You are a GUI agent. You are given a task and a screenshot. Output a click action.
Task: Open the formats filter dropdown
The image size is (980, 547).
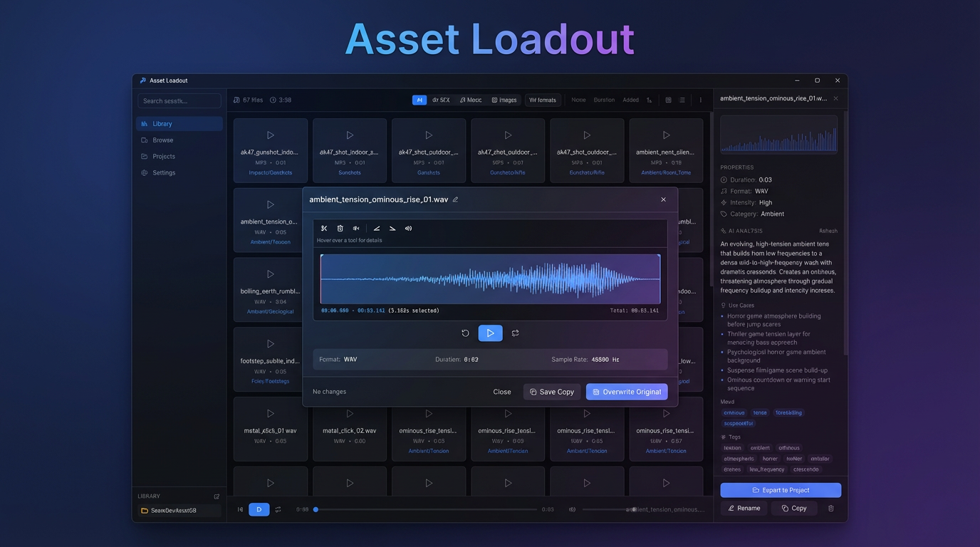click(543, 100)
